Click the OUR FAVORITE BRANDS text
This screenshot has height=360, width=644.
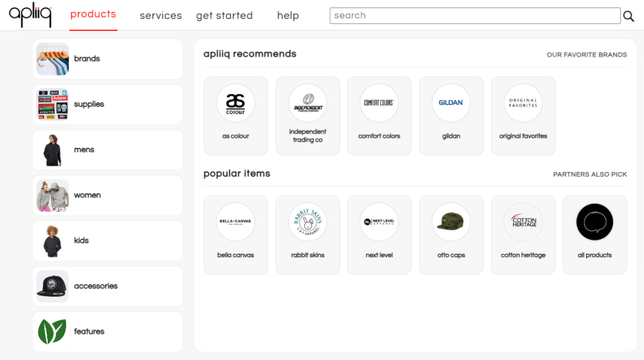[x=587, y=55]
